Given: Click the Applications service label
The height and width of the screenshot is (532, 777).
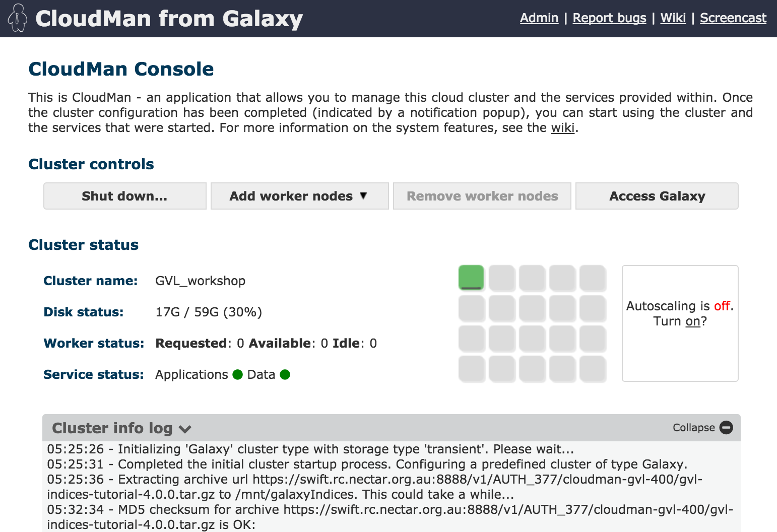Looking at the screenshot, I should tap(191, 374).
